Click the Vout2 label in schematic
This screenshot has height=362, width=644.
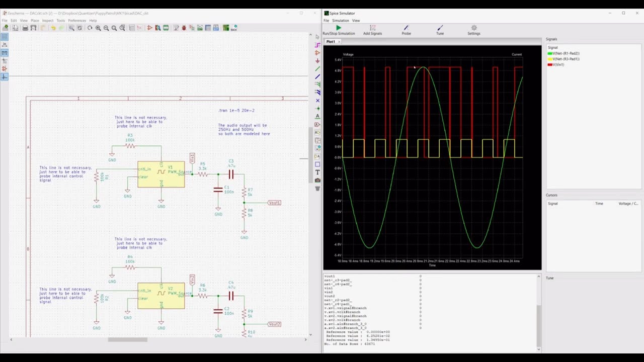(x=274, y=324)
